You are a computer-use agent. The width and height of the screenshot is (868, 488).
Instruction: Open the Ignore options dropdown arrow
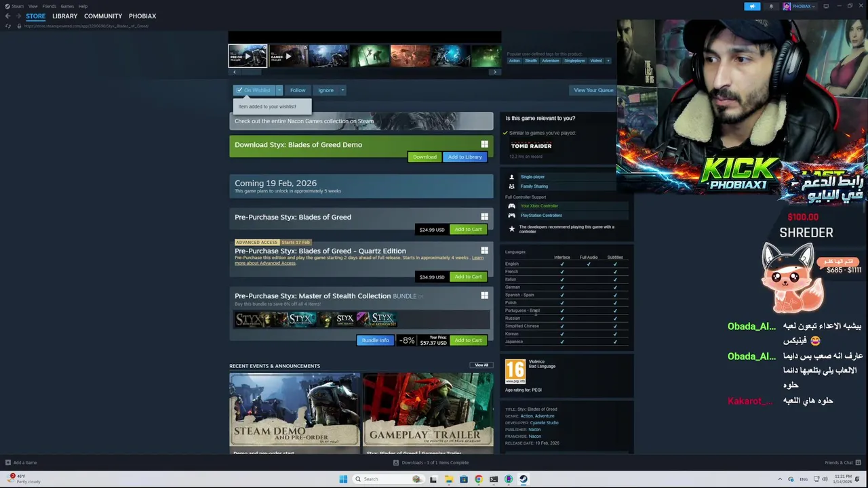point(342,90)
